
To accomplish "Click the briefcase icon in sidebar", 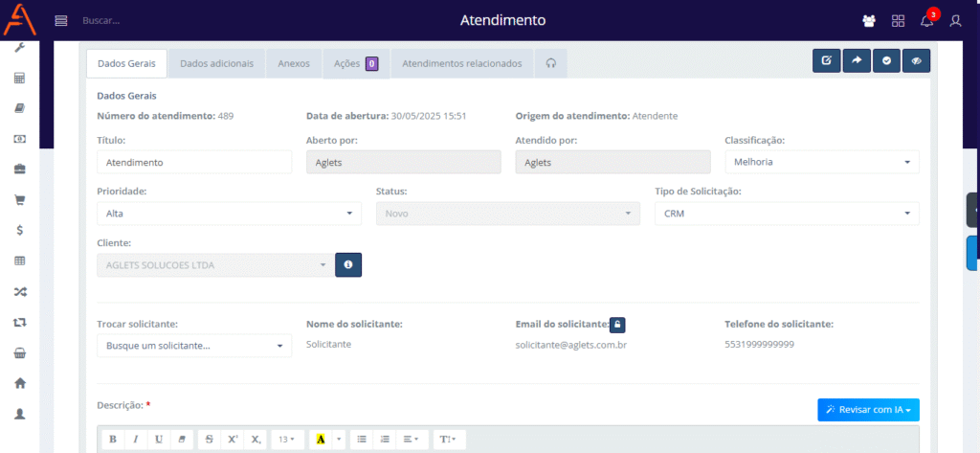I will click(x=19, y=170).
